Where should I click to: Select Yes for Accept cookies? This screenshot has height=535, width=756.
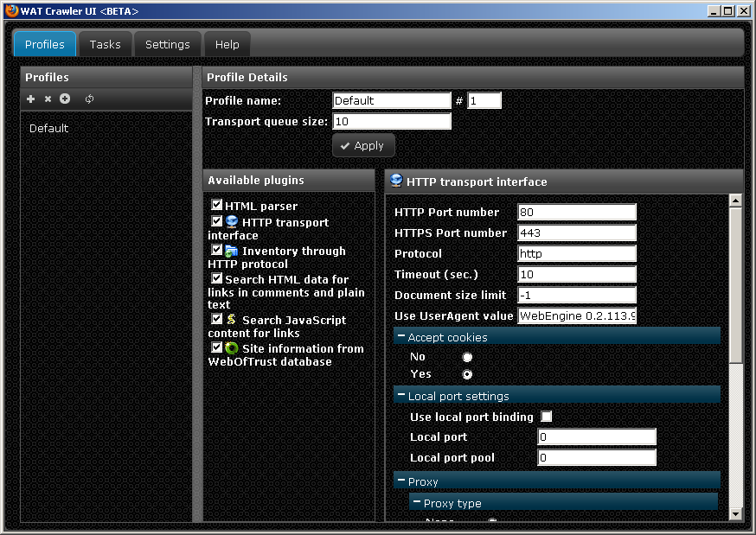pyautogui.click(x=467, y=374)
